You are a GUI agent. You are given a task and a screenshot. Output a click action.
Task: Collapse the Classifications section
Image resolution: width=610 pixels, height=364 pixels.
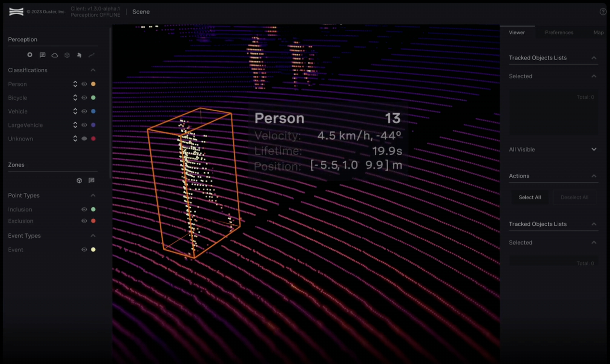point(93,70)
